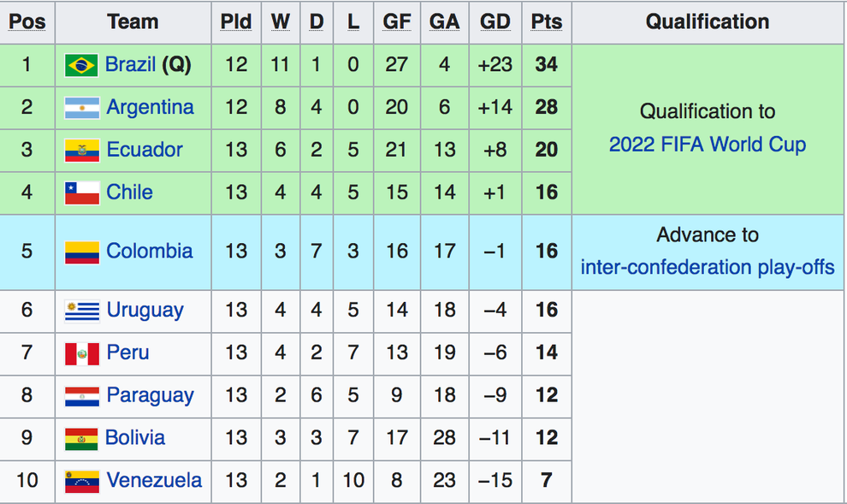
Task: Click the Uruguay flag icon
Action: click(81, 311)
